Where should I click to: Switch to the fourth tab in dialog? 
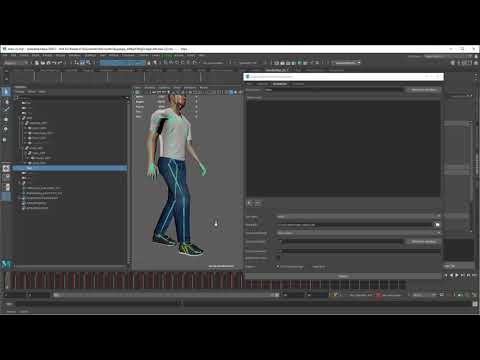click(x=298, y=84)
